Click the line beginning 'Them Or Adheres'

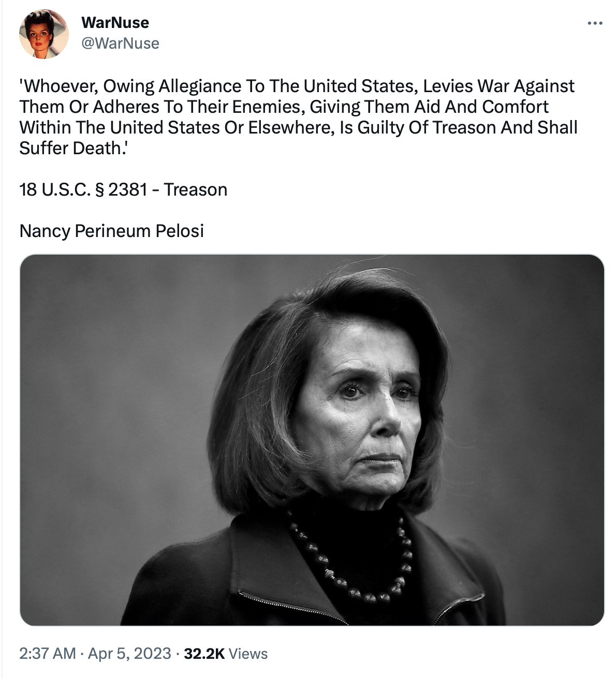pos(284,107)
